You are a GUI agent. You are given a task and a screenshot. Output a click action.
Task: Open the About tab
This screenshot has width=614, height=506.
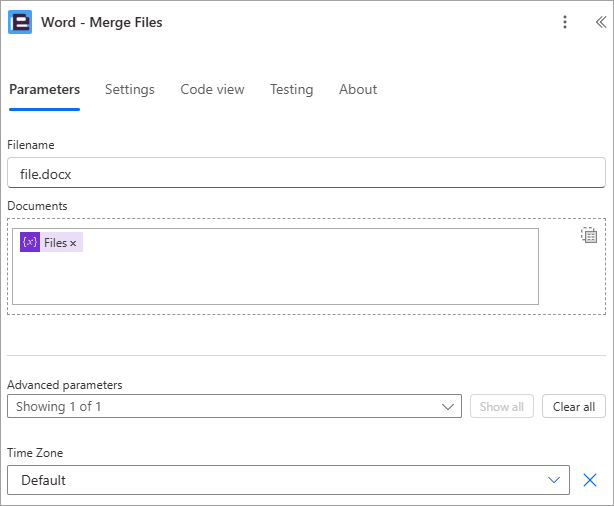click(x=358, y=89)
